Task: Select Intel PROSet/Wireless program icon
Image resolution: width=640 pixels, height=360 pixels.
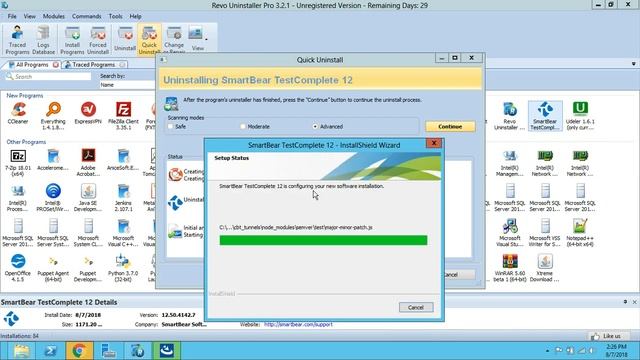Action: (x=53, y=198)
